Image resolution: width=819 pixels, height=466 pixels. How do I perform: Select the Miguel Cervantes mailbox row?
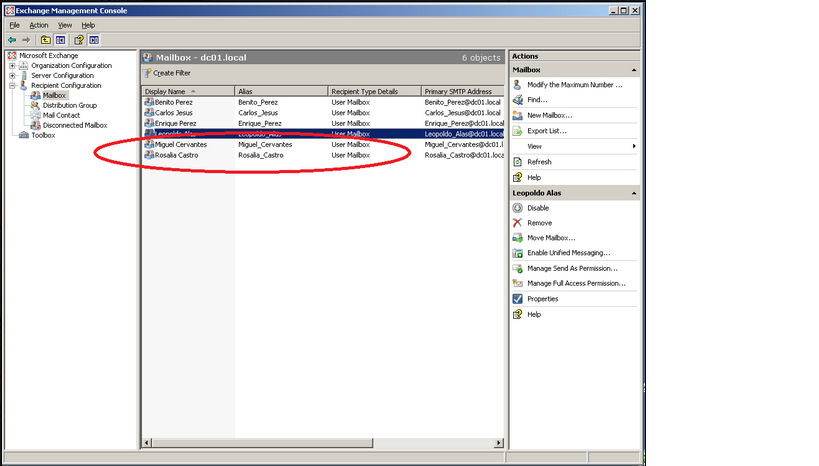pos(323,145)
